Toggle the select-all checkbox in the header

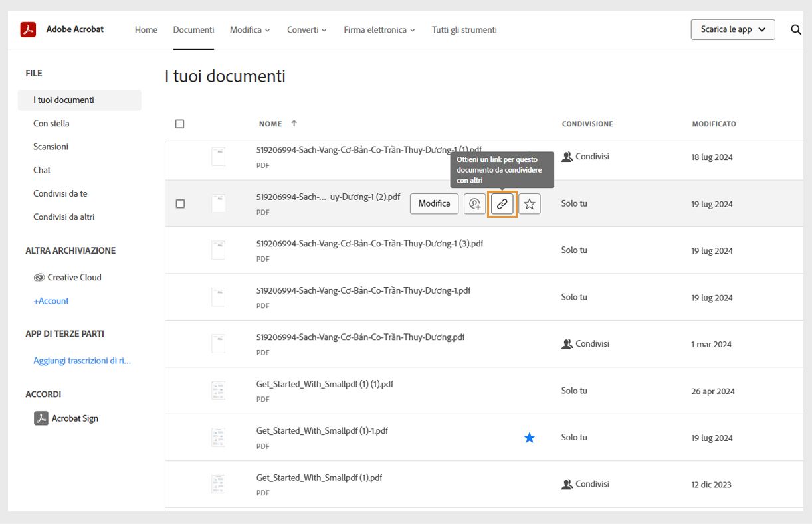pyautogui.click(x=179, y=124)
